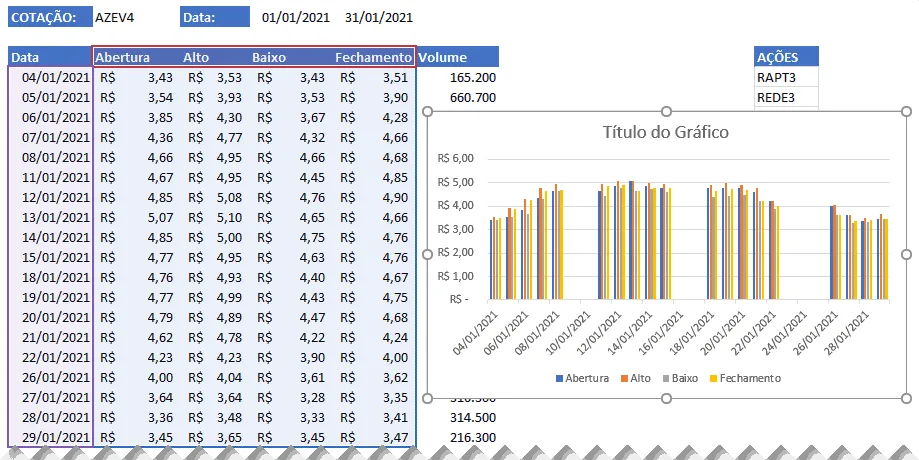Image resolution: width=919 pixels, height=460 pixels.
Task: Click the end date 31/01/2021 cell
Action: pyautogui.click(x=379, y=18)
